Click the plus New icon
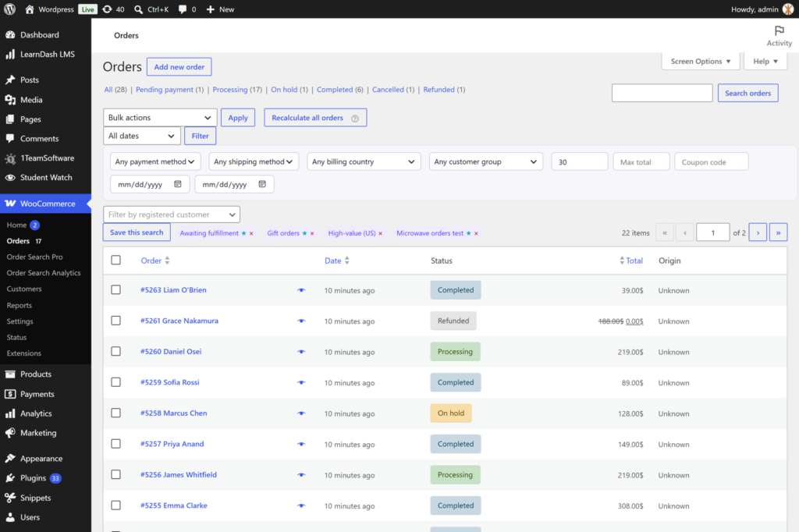The width and height of the screenshot is (799, 532). [210, 9]
